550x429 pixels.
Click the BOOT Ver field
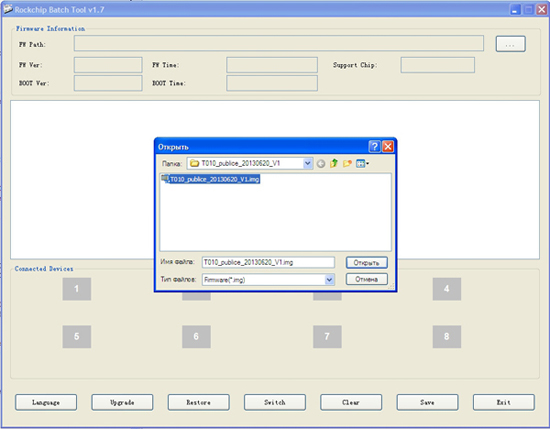(x=108, y=83)
